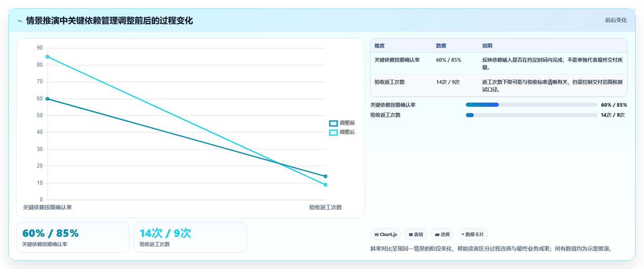Click x-axis label 验收返工次数

(x=326, y=207)
